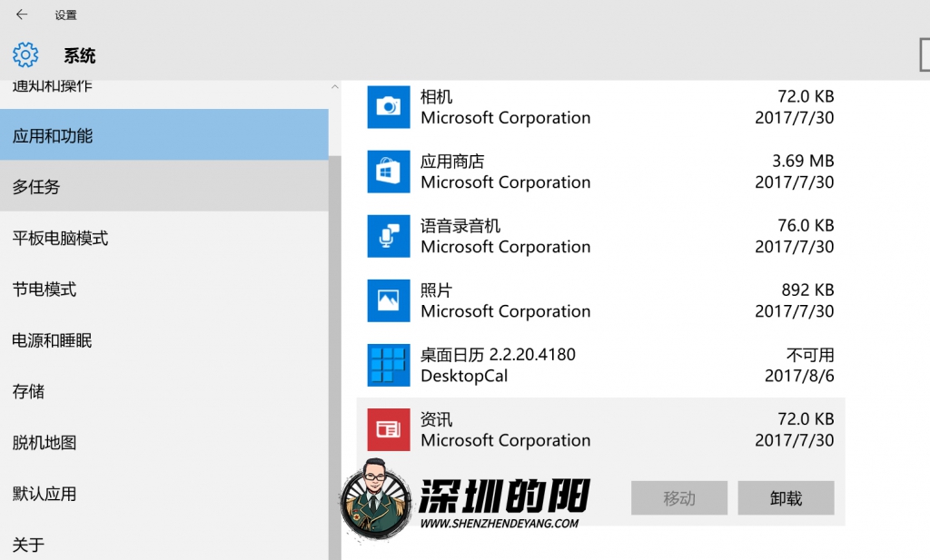Open 脱机地图 settings page
The height and width of the screenshot is (560, 930).
click(164, 442)
